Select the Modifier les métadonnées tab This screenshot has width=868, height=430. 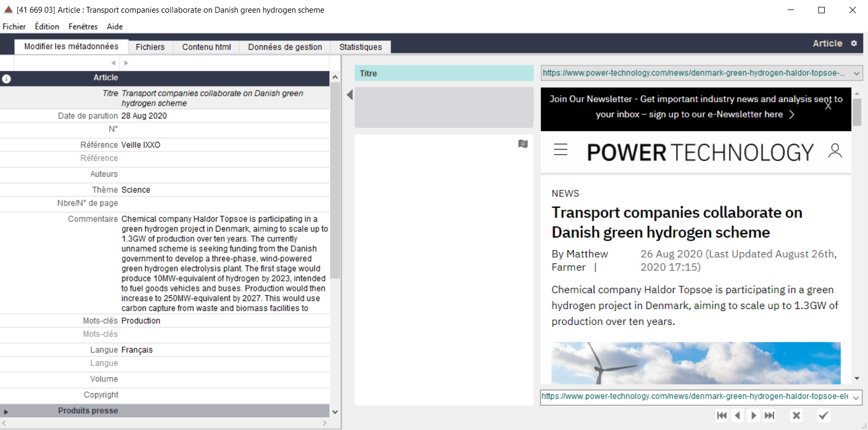(71, 47)
